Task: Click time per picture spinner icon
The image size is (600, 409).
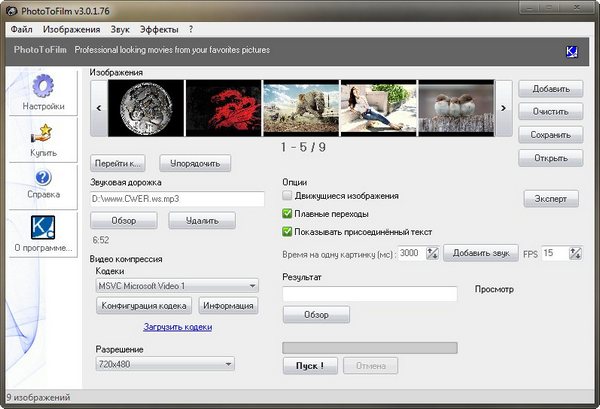Action: pos(433,254)
